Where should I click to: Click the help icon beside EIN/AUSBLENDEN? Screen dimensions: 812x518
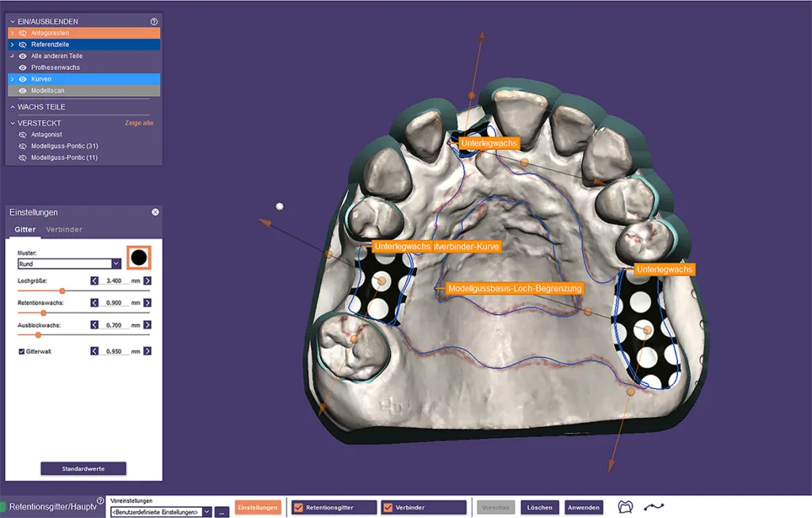(x=154, y=21)
